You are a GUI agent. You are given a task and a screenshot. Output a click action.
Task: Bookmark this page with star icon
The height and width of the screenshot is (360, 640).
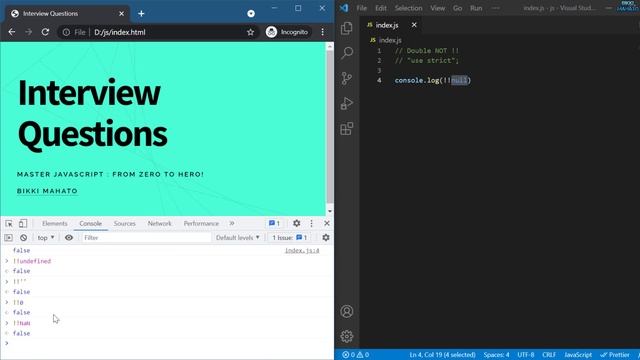pyautogui.click(x=250, y=32)
